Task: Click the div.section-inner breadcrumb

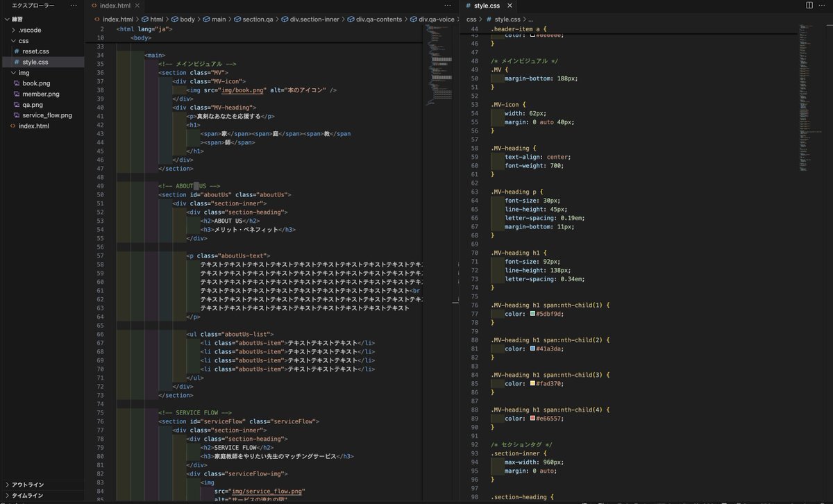Action: pyautogui.click(x=311, y=19)
